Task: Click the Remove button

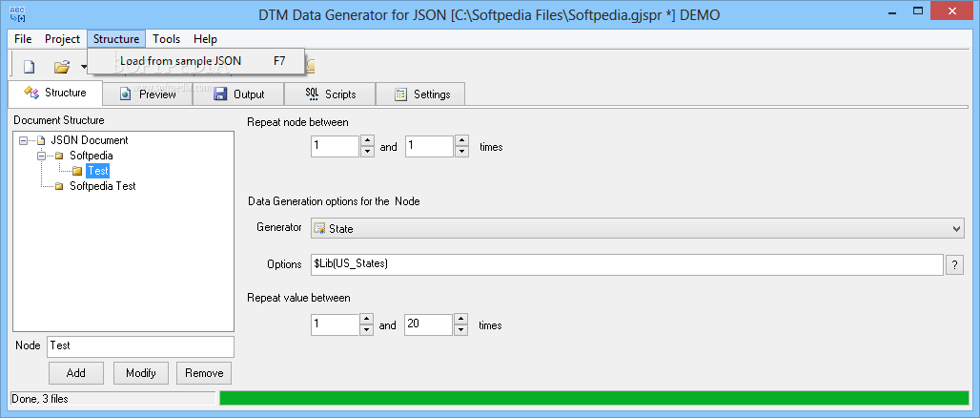Action: tap(204, 373)
